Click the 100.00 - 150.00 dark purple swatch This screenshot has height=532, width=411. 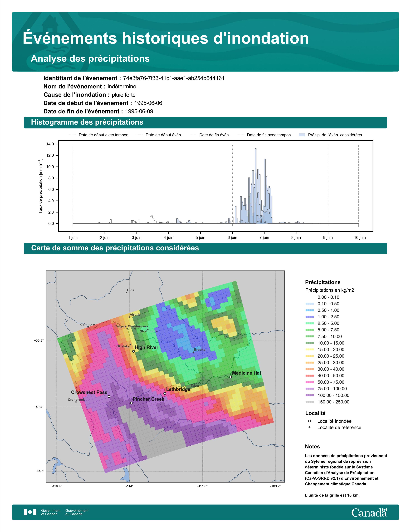coord(309,395)
